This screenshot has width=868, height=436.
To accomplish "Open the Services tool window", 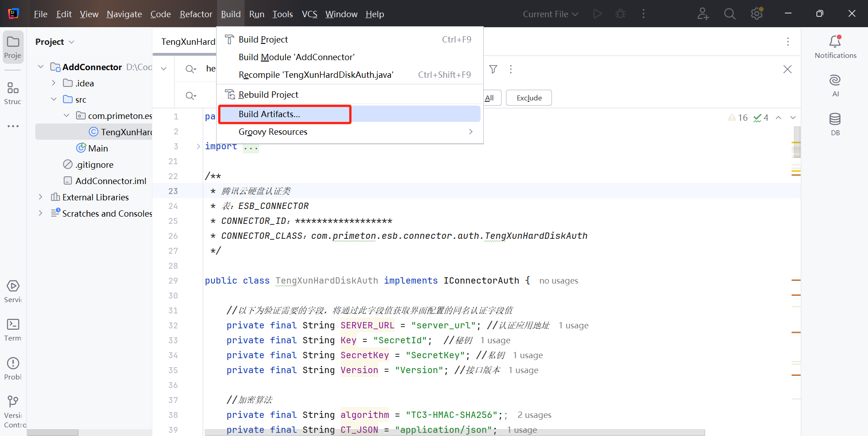I will 13,291.
